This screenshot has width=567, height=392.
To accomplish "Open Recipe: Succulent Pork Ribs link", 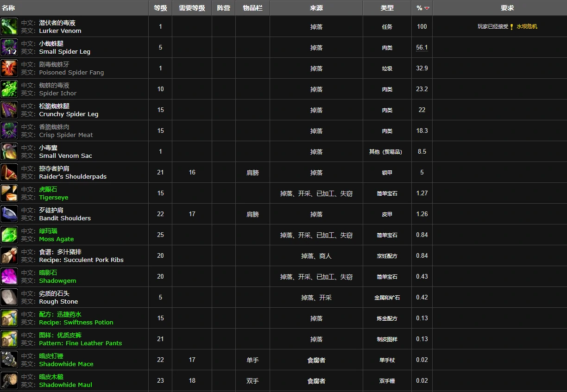I will [x=81, y=260].
